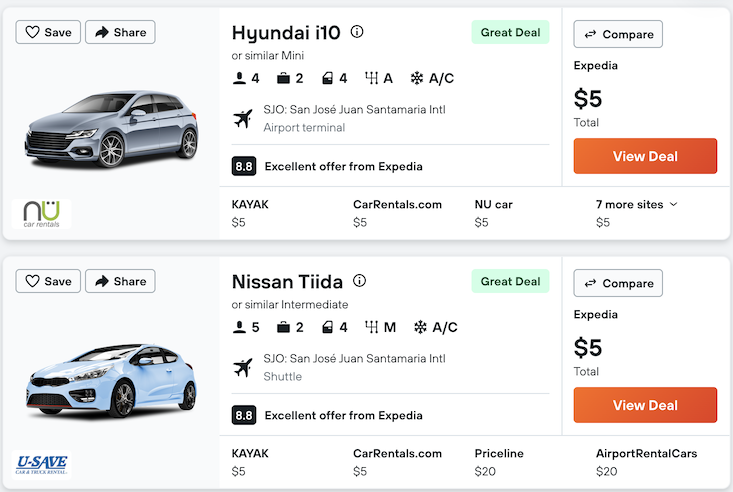Viewport: 733px width, 492px height.
Task: Click 'or similar Intermediate' text
Action: tap(290, 304)
